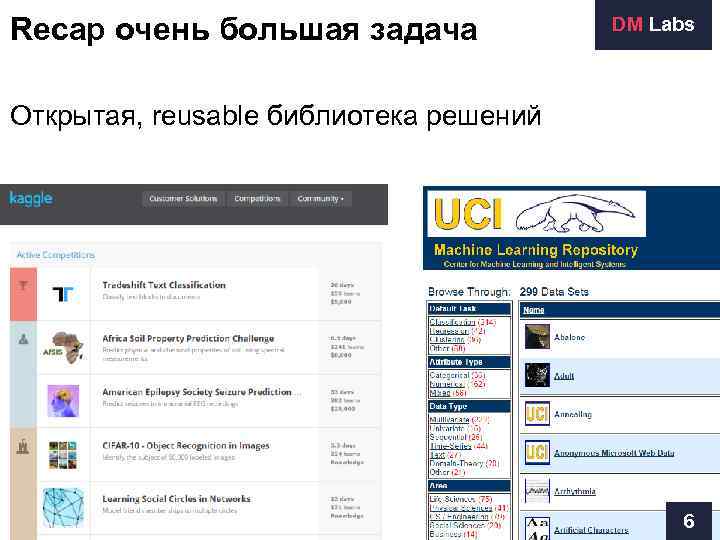The height and width of the screenshot is (540, 720).
Task: Open the Adult dataset link
Action: pyautogui.click(x=564, y=376)
